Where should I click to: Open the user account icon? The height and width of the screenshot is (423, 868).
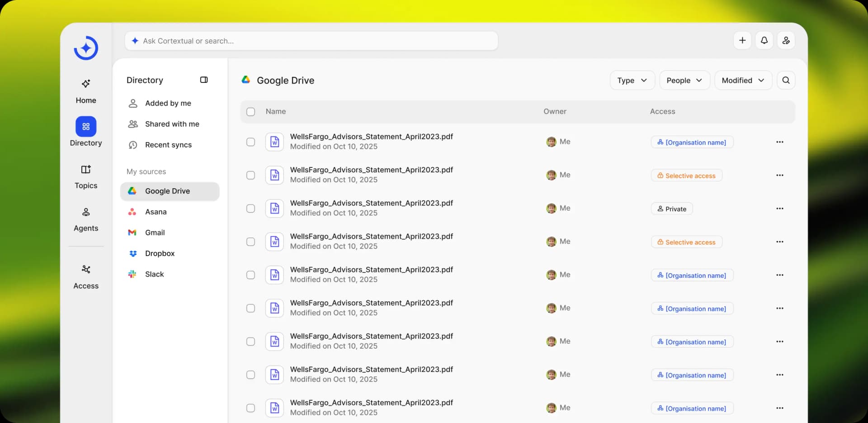click(786, 40)
